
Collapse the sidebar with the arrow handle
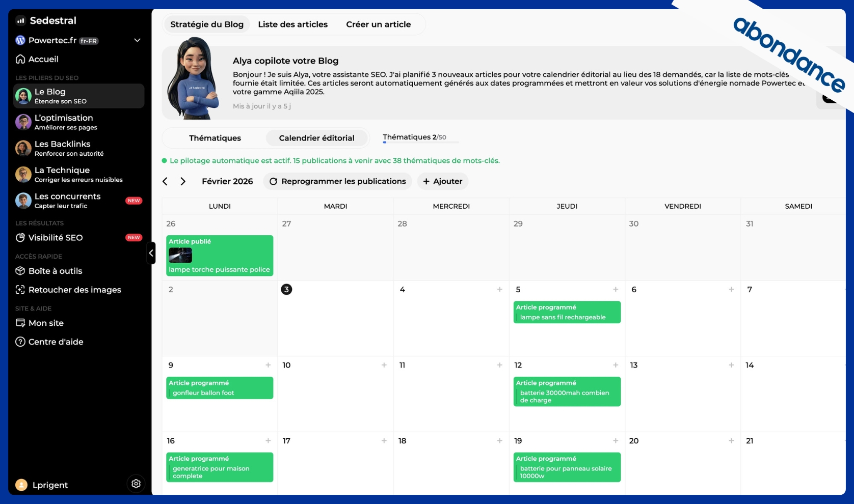click(151, 253)
